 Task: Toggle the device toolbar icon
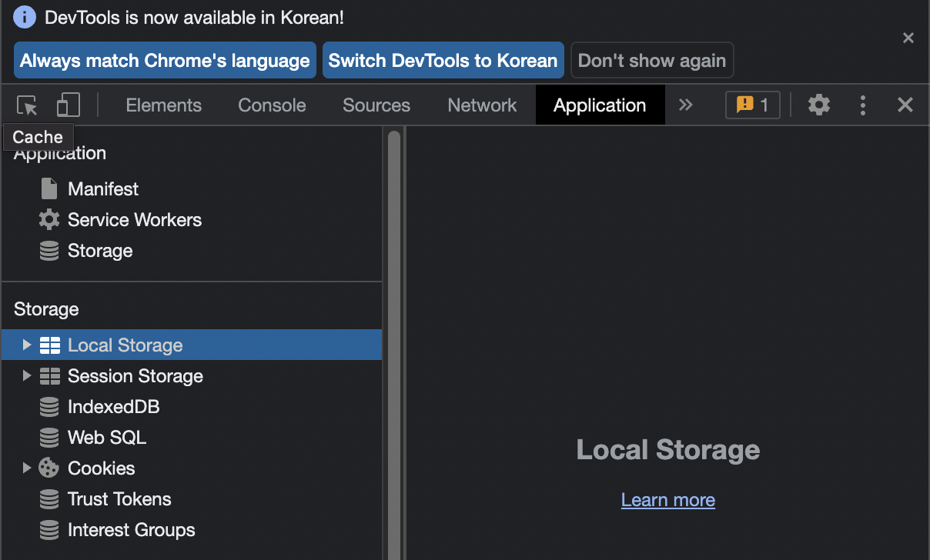(68, 105)
